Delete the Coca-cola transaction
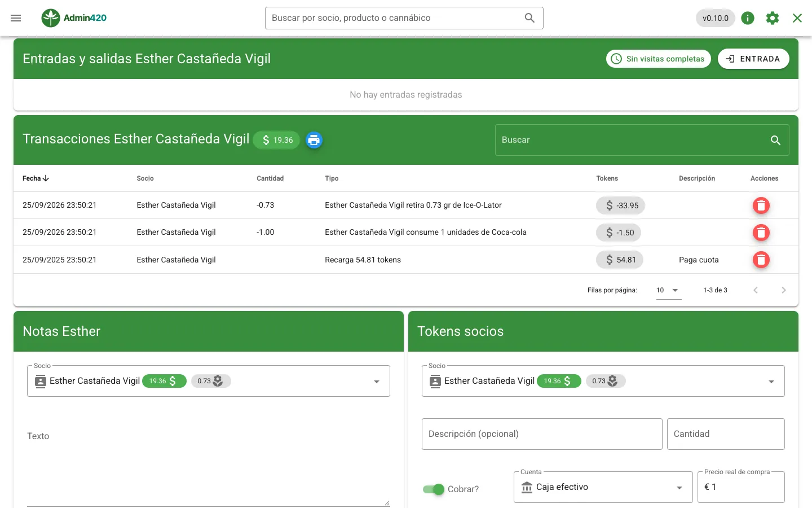The image size is (812, 508). tap(761, 233)
